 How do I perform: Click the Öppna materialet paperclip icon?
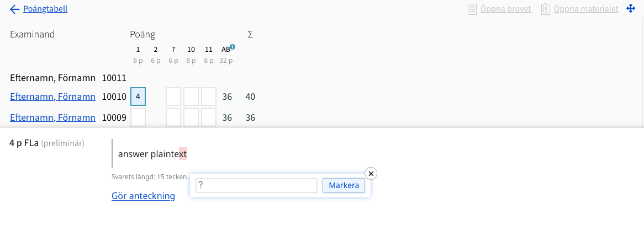pyautogui.click(x=546, y=9)
